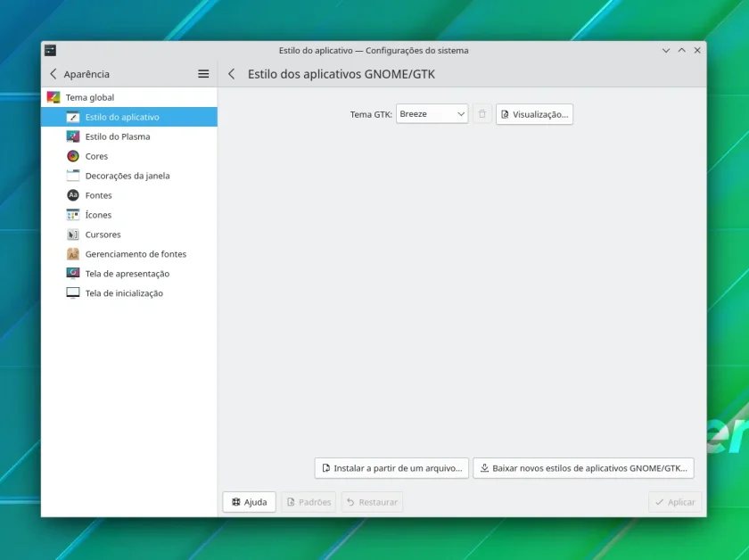Open the Cursores settings entry
Screen dimensions: 749x560
click(x=129, y=235)
